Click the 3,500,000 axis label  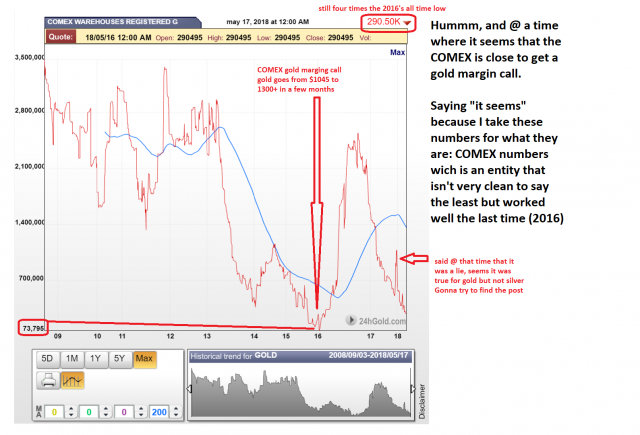point(29,57)
